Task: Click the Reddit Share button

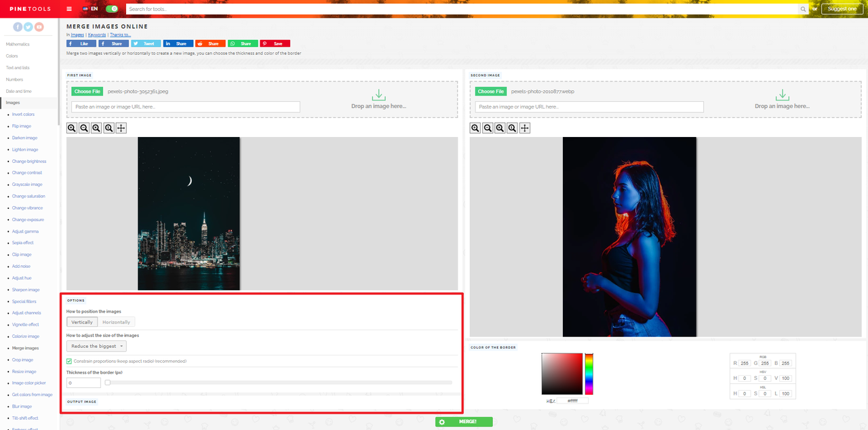Action: click(x=210, y=43)
